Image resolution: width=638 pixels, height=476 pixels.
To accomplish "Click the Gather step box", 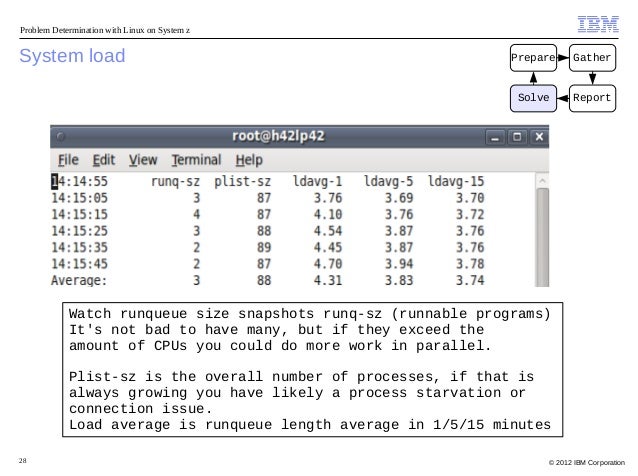I will [x=592, y=58].
